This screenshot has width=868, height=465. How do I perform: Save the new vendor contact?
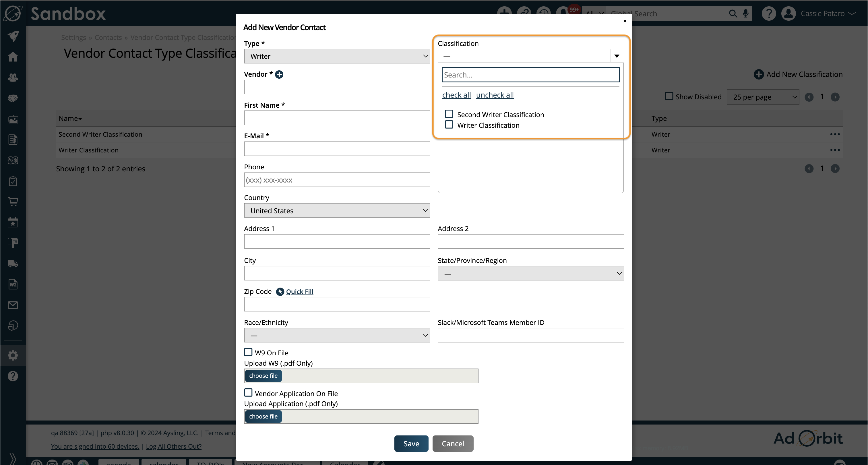tap(411, 443)
